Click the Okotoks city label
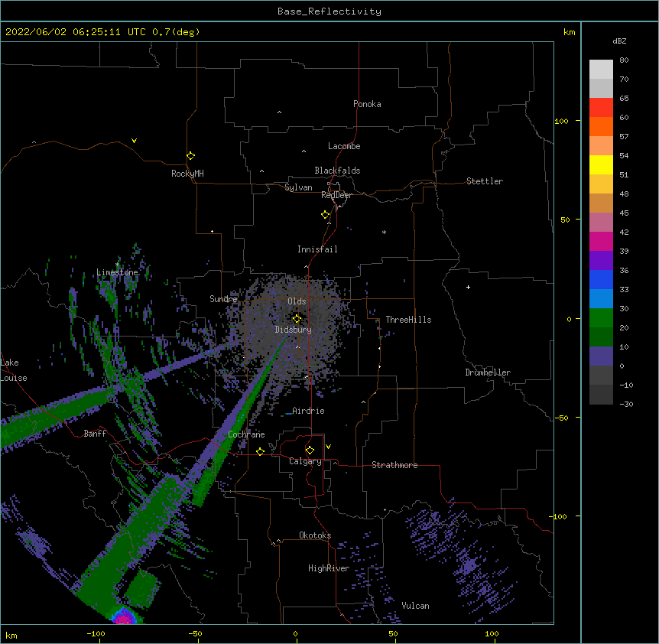Screen dimensions: 659x644 point(315,535)
